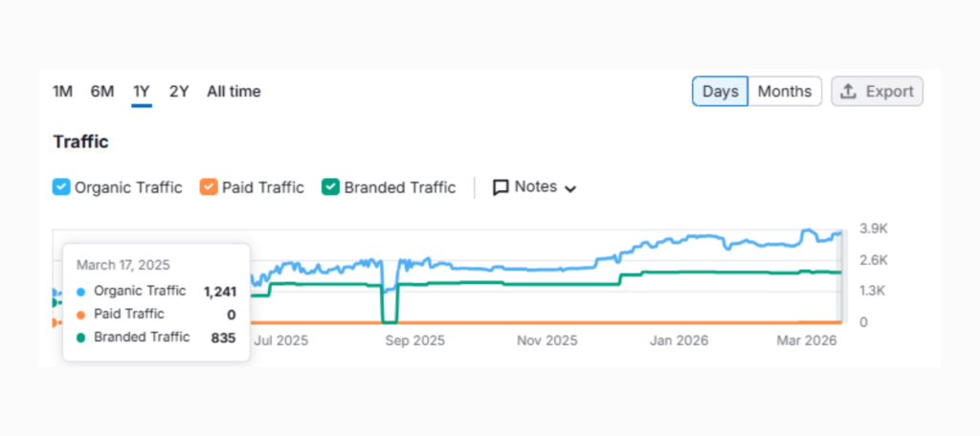Image resolution: width=980 pixels, height=436 pixels.
Task: Select the active 1Y range tab
Action: click(142, 92)
